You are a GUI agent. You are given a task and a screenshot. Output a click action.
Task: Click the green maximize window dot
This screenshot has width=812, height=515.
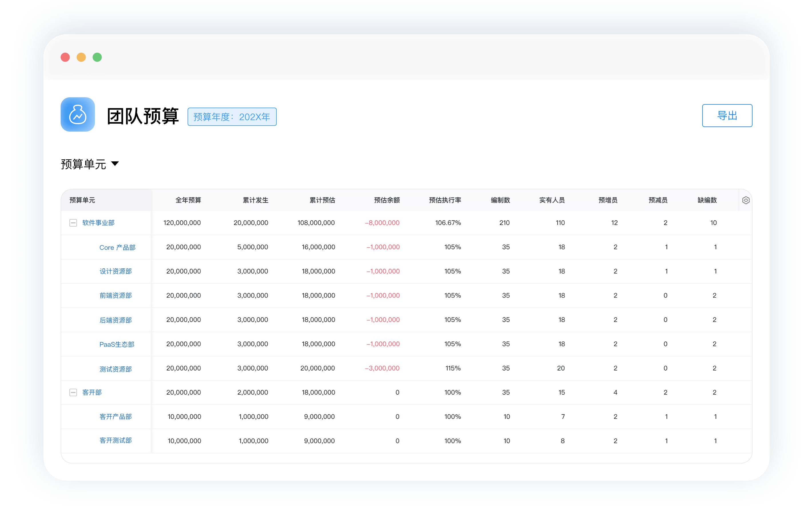click(x=97, y=58)
